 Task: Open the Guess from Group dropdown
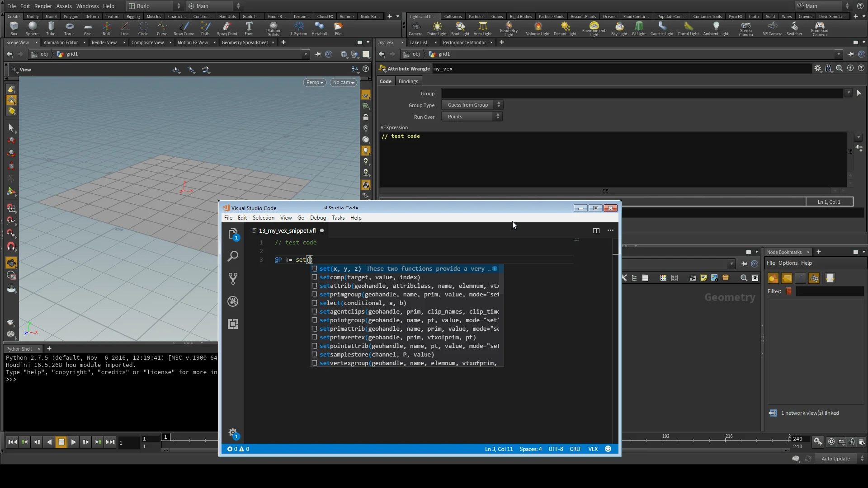[x=472, y=104]
